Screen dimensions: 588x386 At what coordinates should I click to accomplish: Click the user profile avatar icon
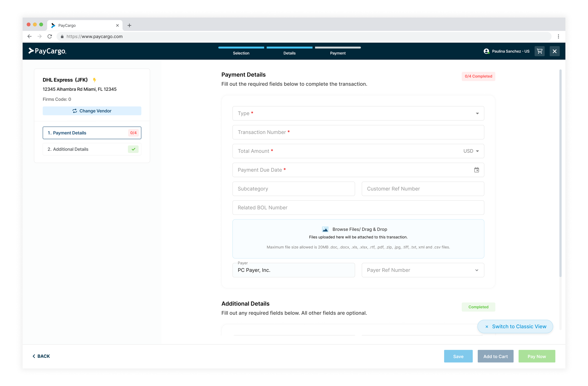tap(486, 51)
